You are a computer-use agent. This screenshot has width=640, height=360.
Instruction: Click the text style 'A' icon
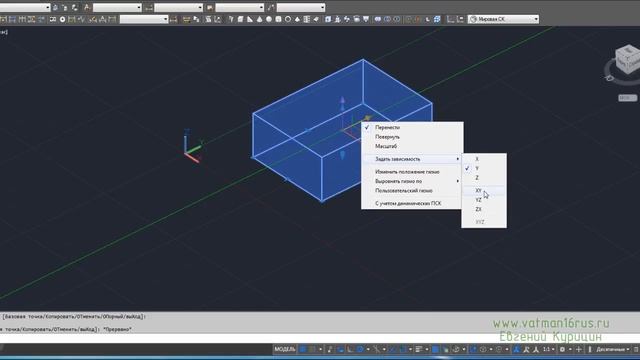(87, 7)
